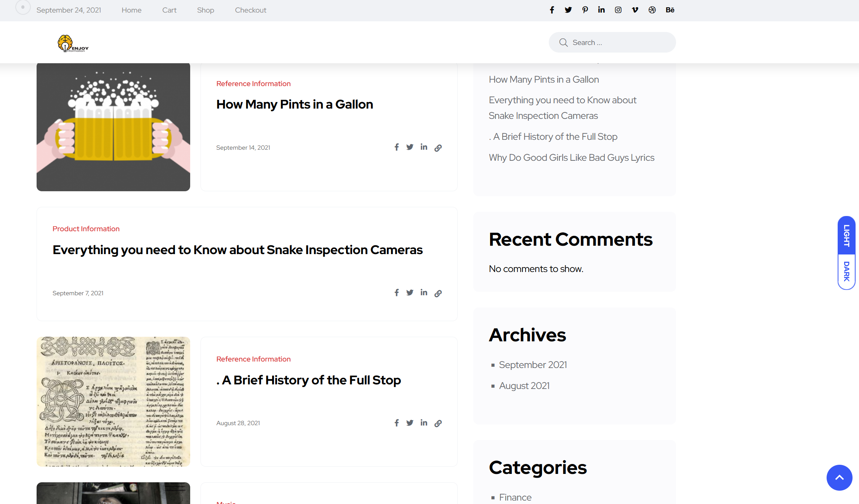
Task: Open the Vimeo icon in header
Action: pyautogui.click(x=635, y=10)
